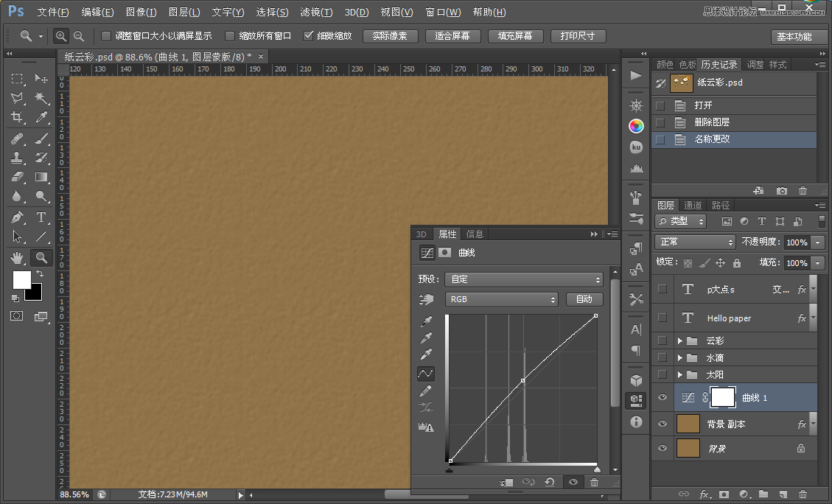The image size is (832, 504).
Task: Toggle curves adjustment visibility in Properties
Action: point(573,482)
